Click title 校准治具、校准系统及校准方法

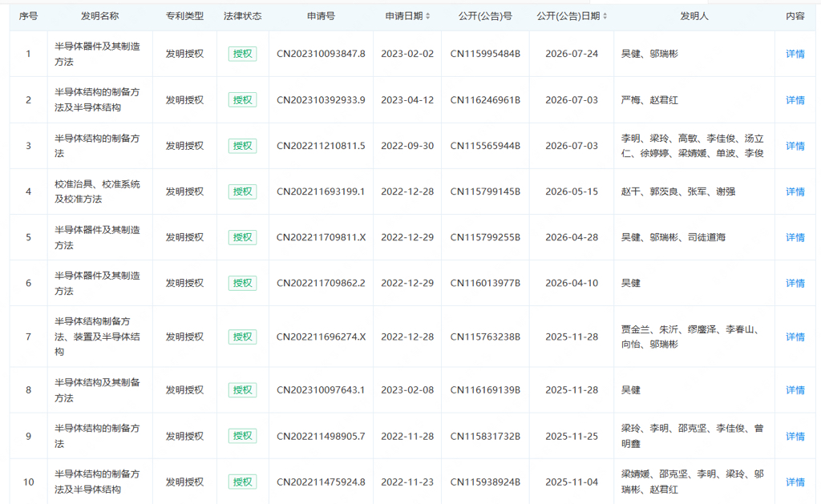pyautogui.click(x=97, y=192)
